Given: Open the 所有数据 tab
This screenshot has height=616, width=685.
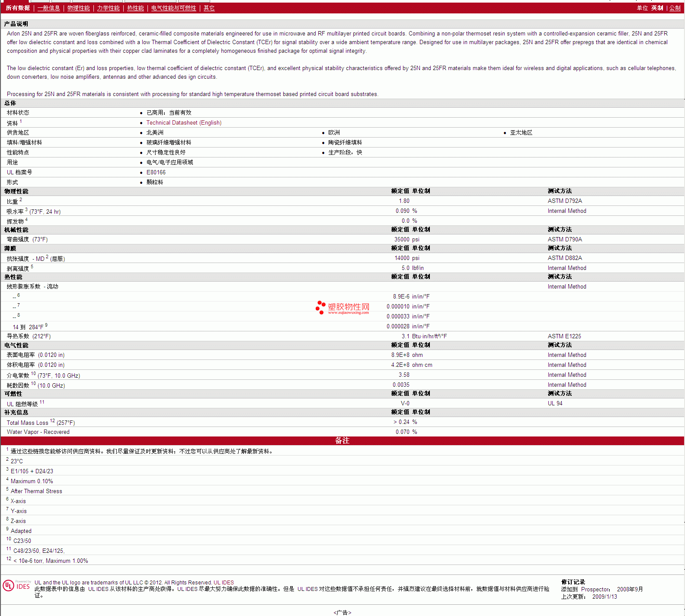Looking at the screenshot, I should (18, 8).
